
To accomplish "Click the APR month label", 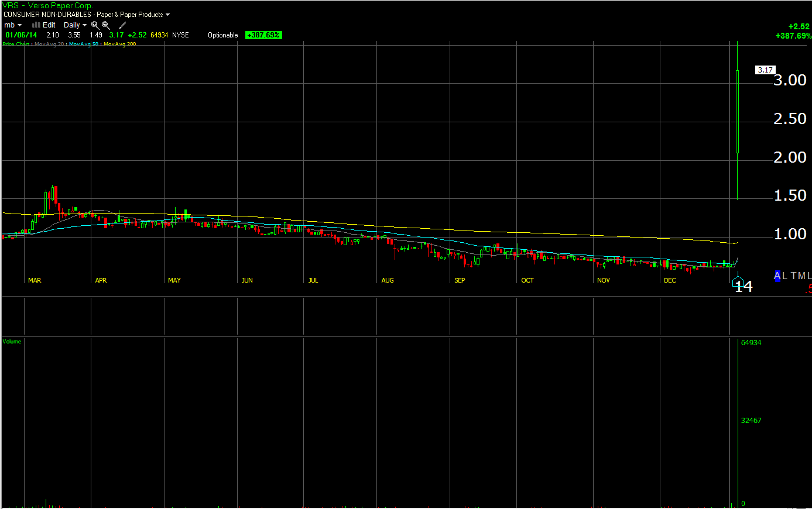I will (101, 281).
